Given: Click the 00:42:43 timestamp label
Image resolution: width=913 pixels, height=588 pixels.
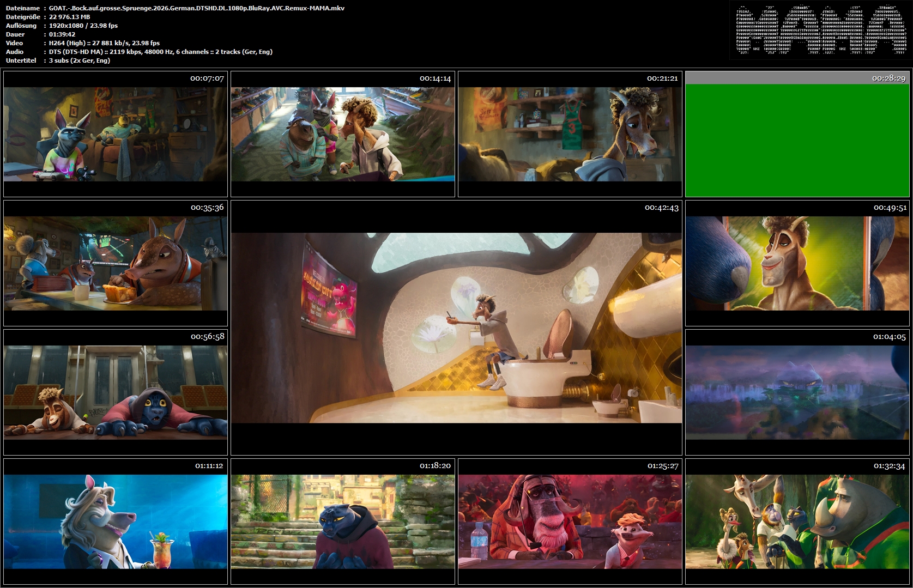Looking at the screenshot, I should pyautogui.click(x=662, y=208).
